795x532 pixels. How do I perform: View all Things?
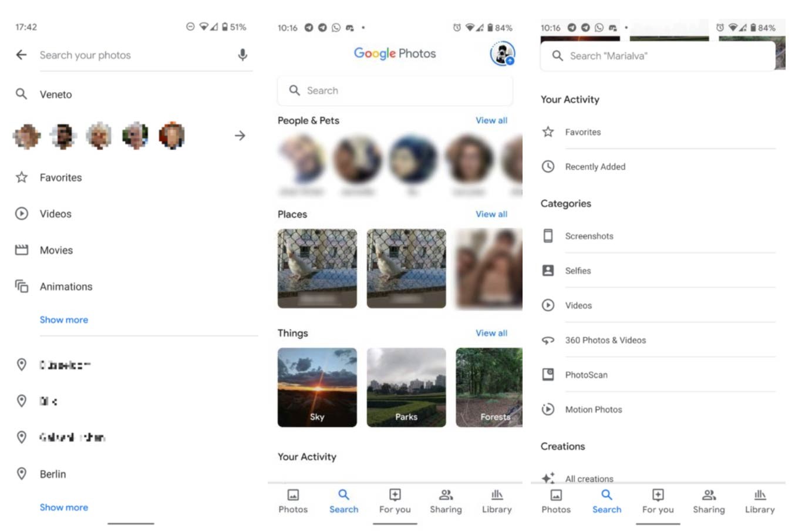coord(491,333)
